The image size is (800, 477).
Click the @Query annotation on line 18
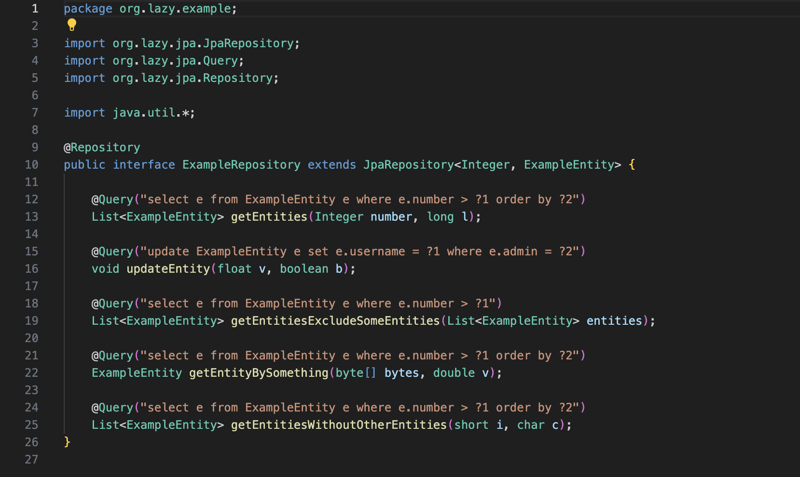pos(112,304)
